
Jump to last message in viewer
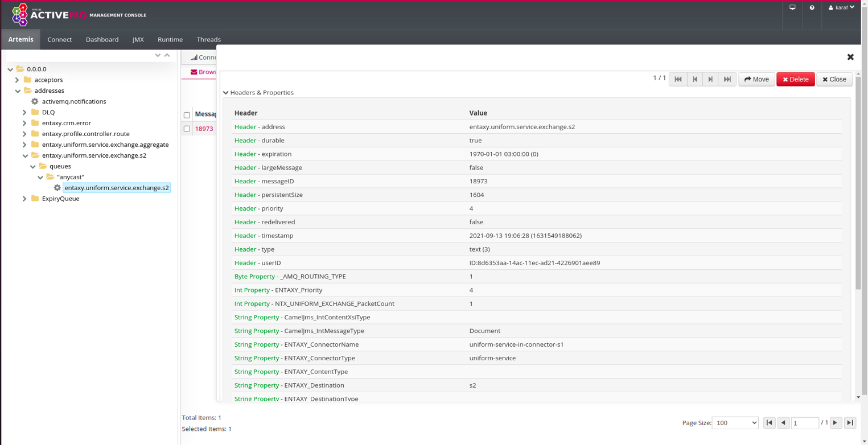(x=727, y=80)
